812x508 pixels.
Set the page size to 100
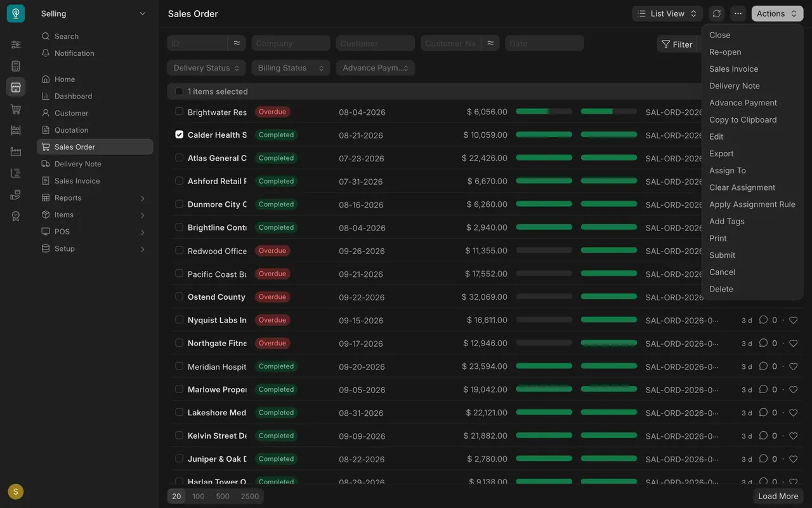[199, 496]
